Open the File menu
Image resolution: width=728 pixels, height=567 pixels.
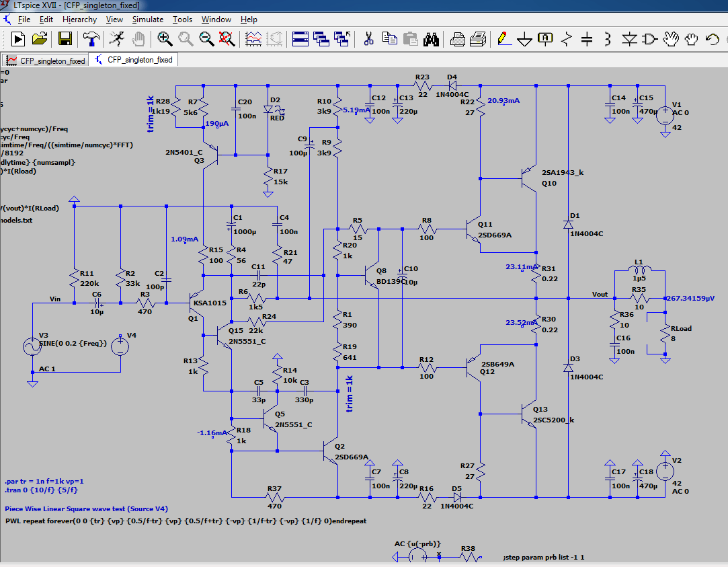pyautogui.click(x=24, y=20)
